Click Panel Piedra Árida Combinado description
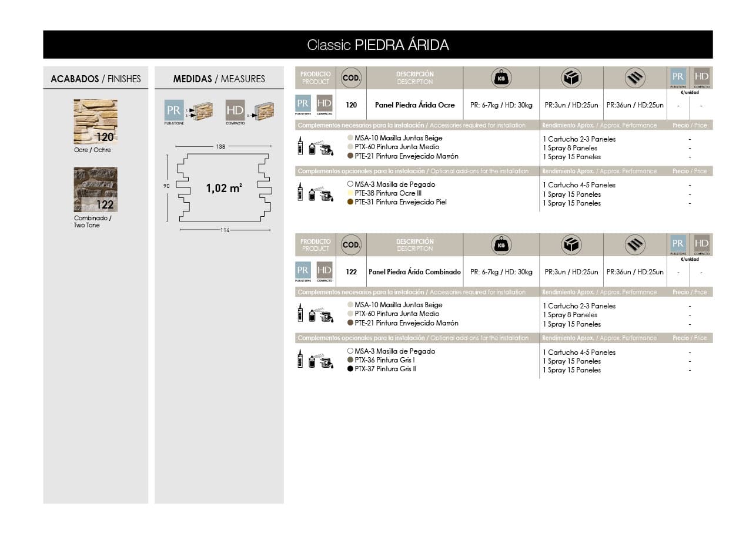756x534 pixels. point(415,272)
